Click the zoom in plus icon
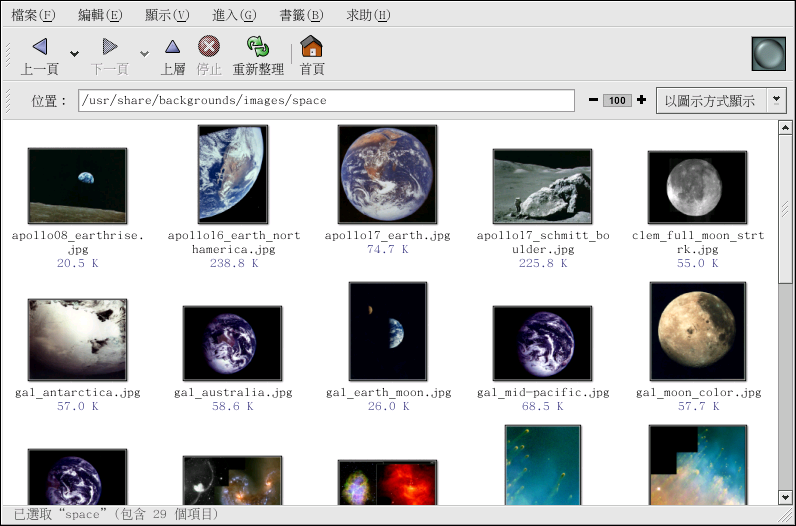This screenshot has height=526, width=796. pos(641,100)
